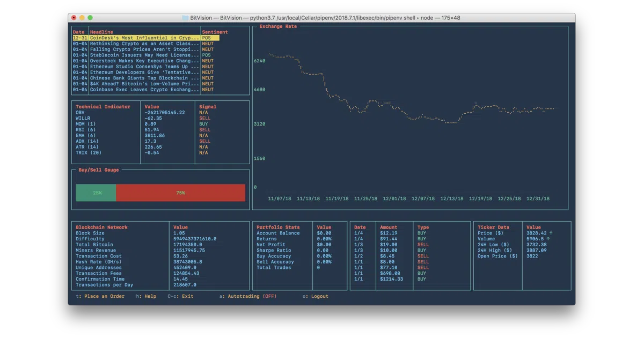Click the 12/31/18 date on the chart axis
Image resolution: width=644 pixels, height=338 pixels.
(x=538, y=199)
